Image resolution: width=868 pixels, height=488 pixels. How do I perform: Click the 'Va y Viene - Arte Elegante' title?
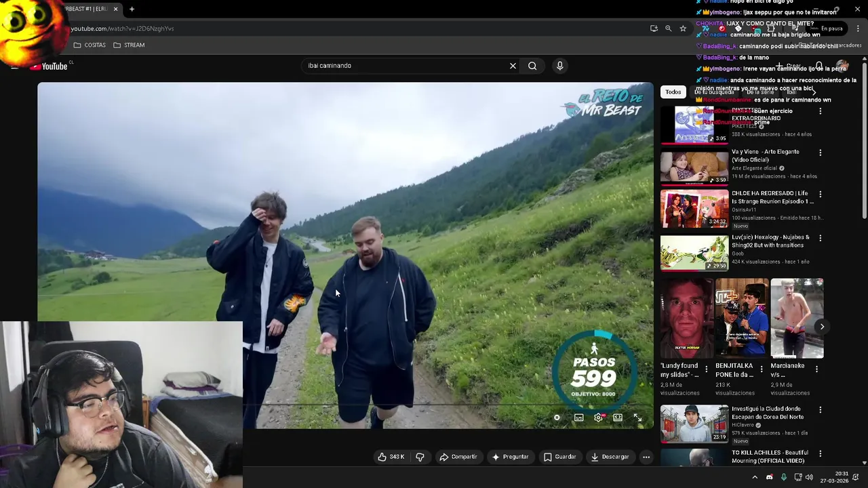click(x=766, y=156)
